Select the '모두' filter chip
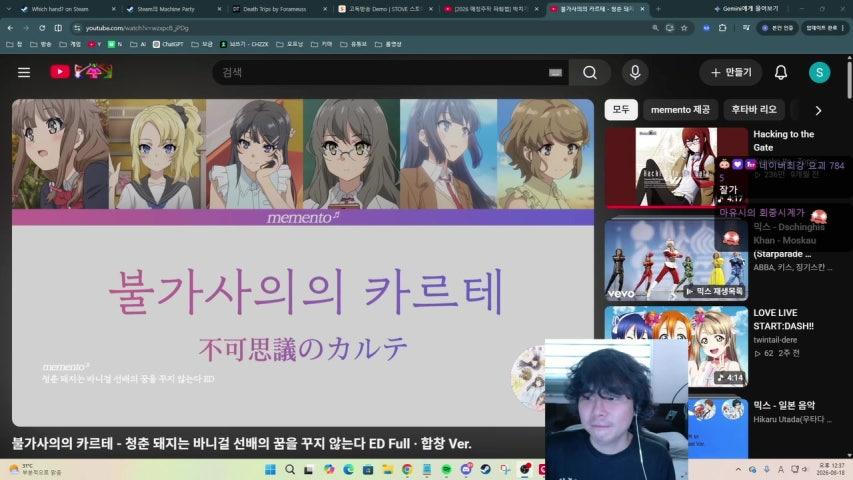853x480 pixels. [621, 110]
